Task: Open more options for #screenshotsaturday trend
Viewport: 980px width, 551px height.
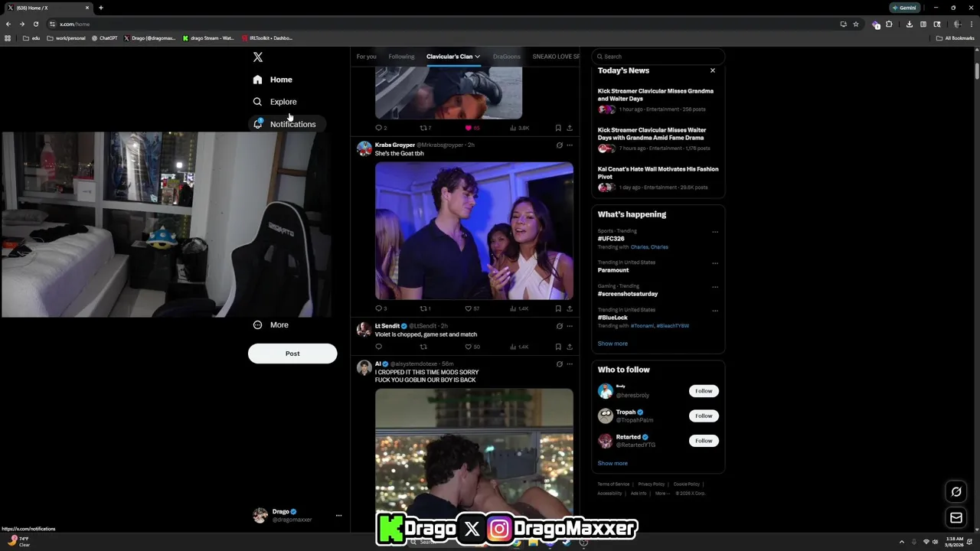Action: (x=715, y=287)
